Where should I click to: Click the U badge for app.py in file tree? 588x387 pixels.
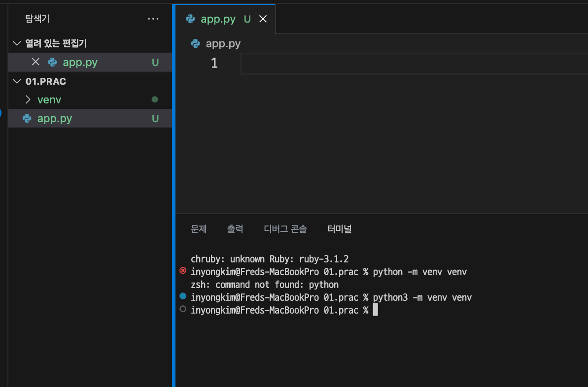tap(155, 119)
